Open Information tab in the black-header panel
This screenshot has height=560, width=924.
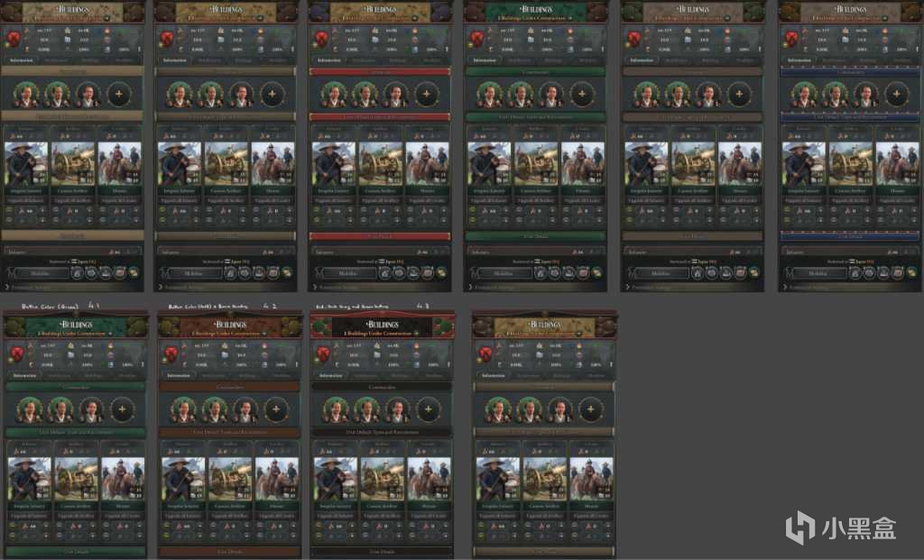pos(330,375)
